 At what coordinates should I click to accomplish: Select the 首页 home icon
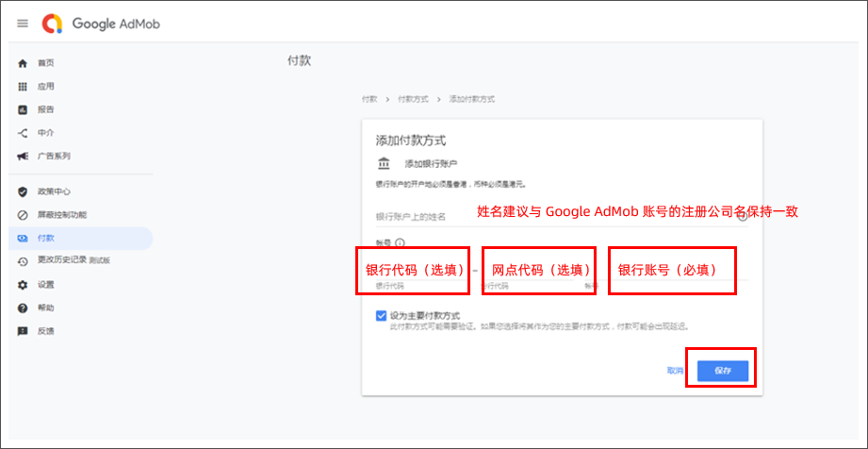(23, 63)
